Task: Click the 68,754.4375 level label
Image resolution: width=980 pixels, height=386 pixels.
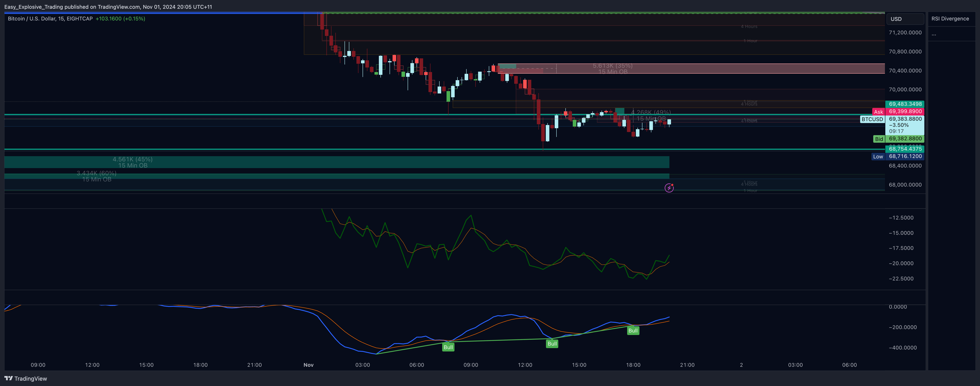Action: coord(905,149)
